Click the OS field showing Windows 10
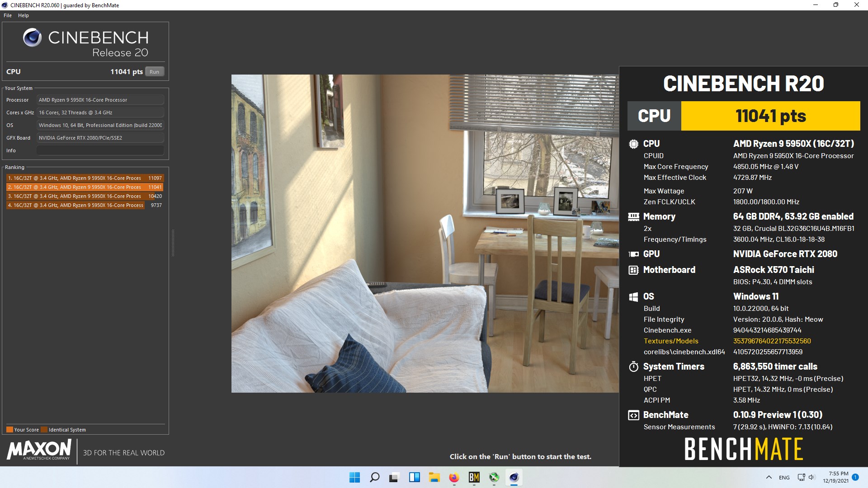The width and height of the screenshot is (868, 488). pos(100,125)
